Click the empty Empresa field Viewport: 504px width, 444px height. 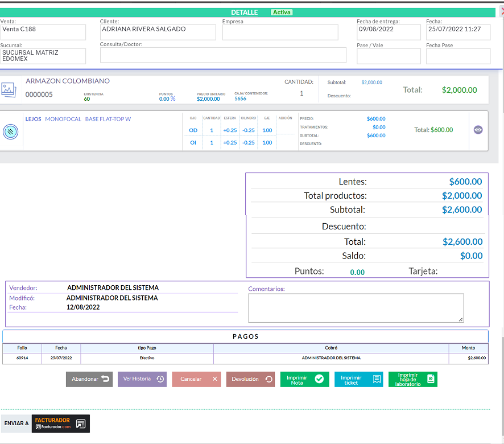[x=280, y=32]
